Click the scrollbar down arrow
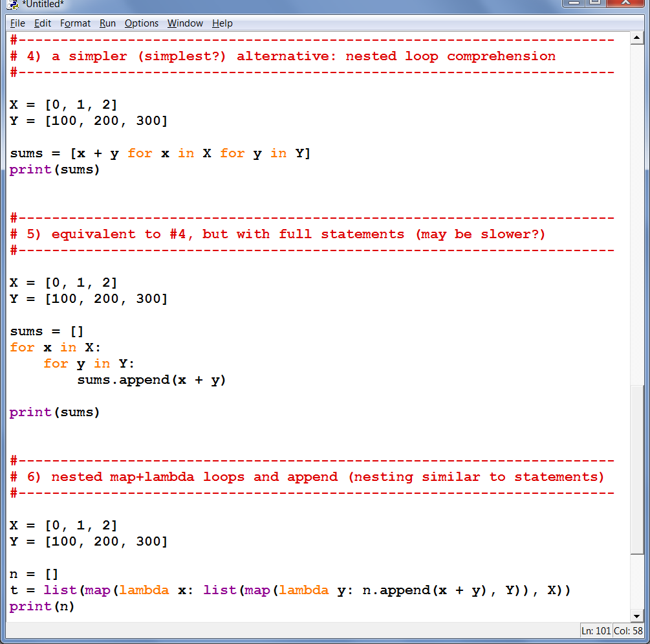 pos(636,616)
